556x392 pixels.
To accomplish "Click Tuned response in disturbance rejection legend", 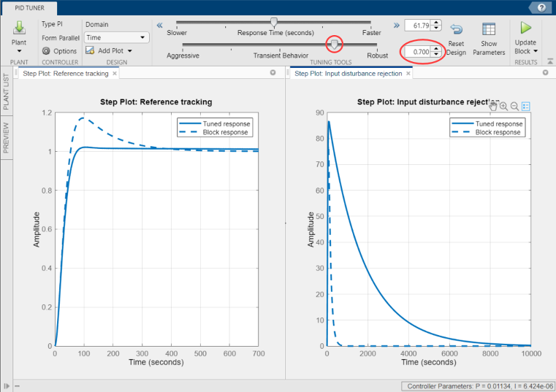I will tap(499, 123).
